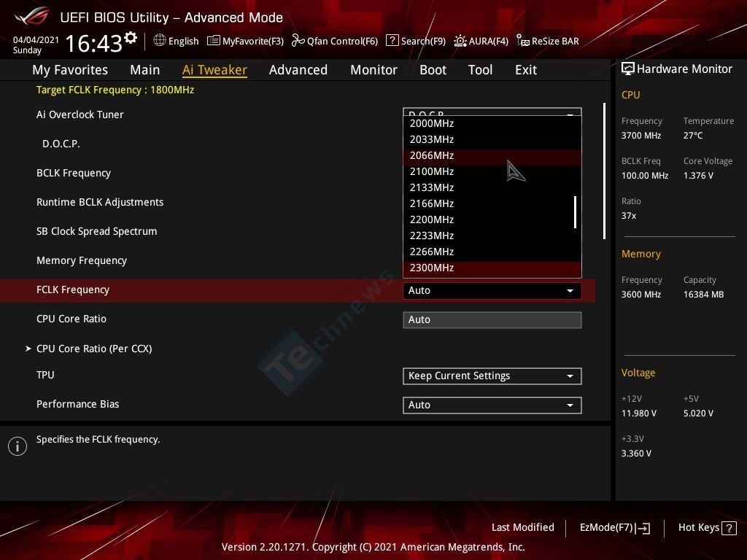Viewport: 747px width, 560px height.
Task: Click the Hot Keys question mark icon
Action: click(x=729, y=528)
